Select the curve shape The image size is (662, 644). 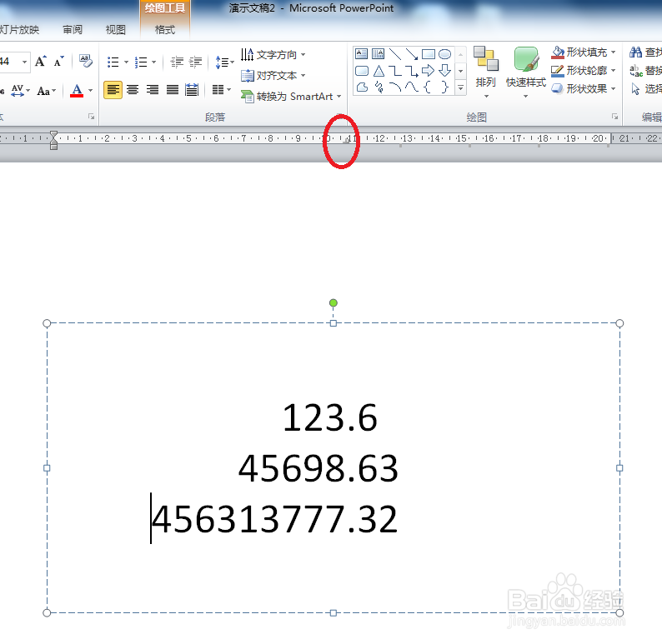tap(411, 87)
